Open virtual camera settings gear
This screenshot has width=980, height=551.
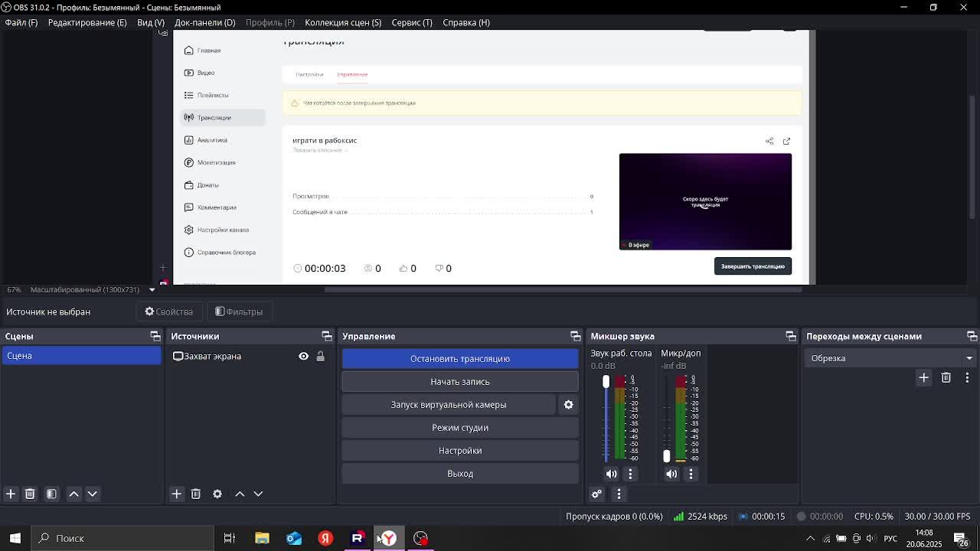(x=569, y=405)
